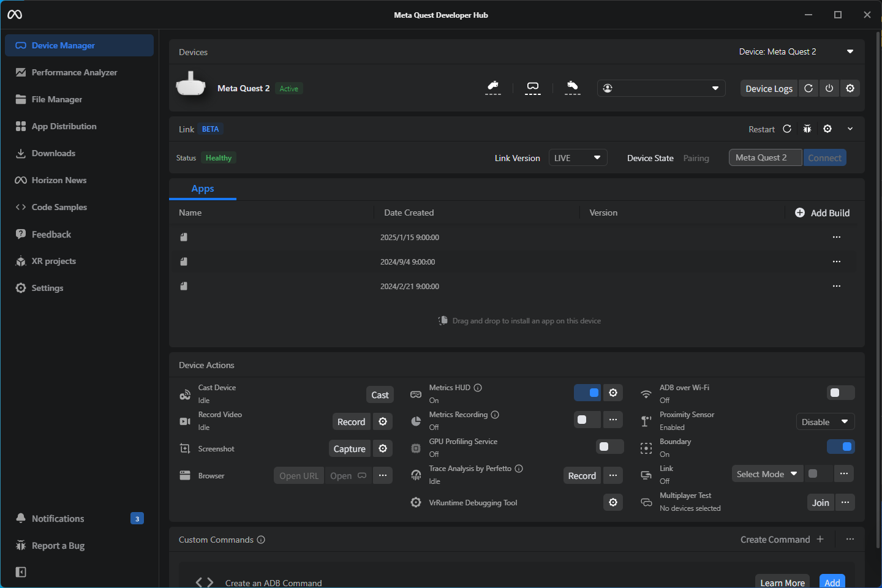
Task: Click the Open URL button
Action: click(x=299, y=476)
